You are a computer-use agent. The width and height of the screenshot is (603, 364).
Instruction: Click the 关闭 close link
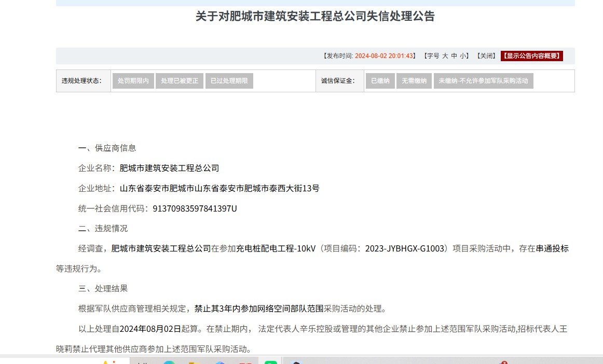click(486, 56)
